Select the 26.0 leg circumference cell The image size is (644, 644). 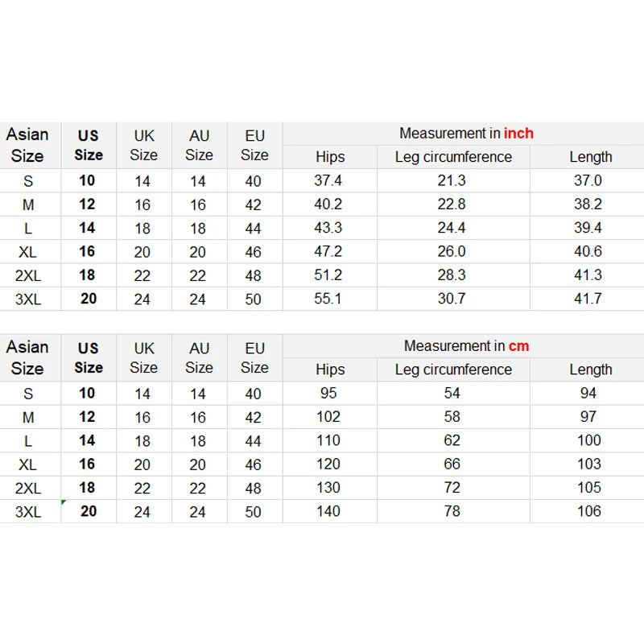(x=452, y=251)
